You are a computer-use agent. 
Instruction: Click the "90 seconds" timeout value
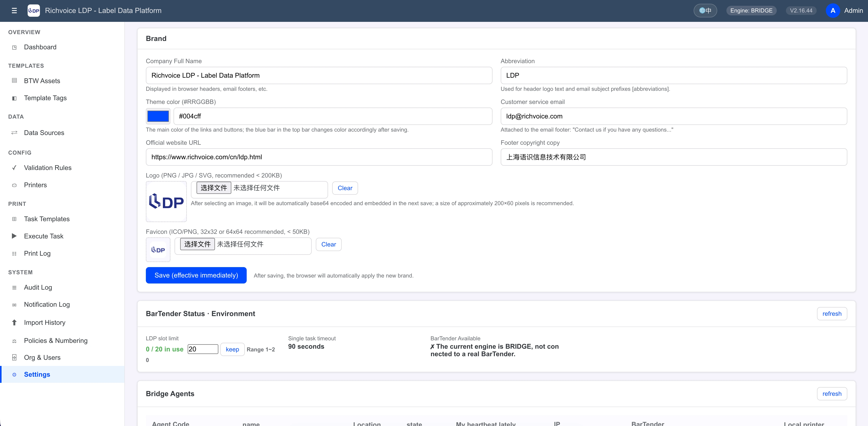(306, 346)
